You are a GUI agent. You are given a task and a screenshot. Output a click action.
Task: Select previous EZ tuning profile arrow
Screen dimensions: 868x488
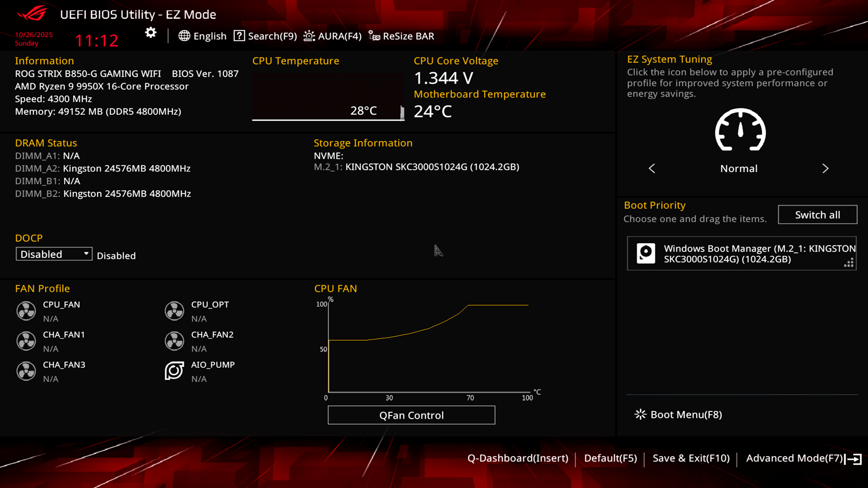(652, 169)
